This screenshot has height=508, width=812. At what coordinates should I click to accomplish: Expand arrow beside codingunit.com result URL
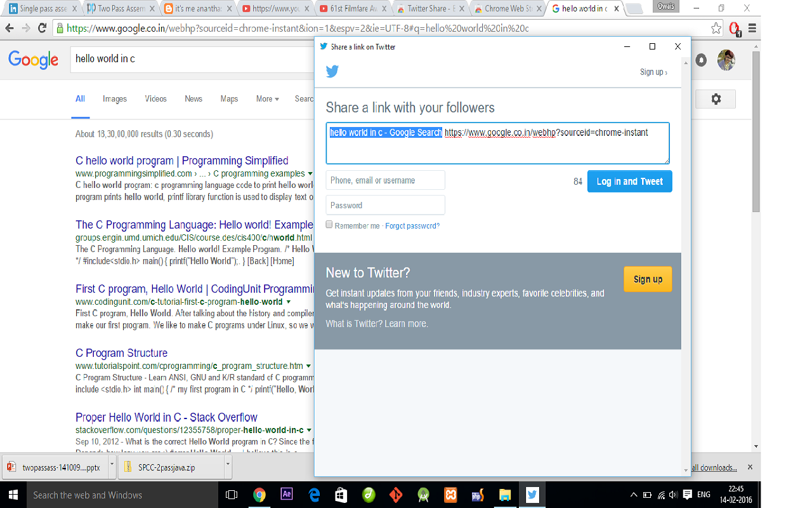(x=289, y=302)
